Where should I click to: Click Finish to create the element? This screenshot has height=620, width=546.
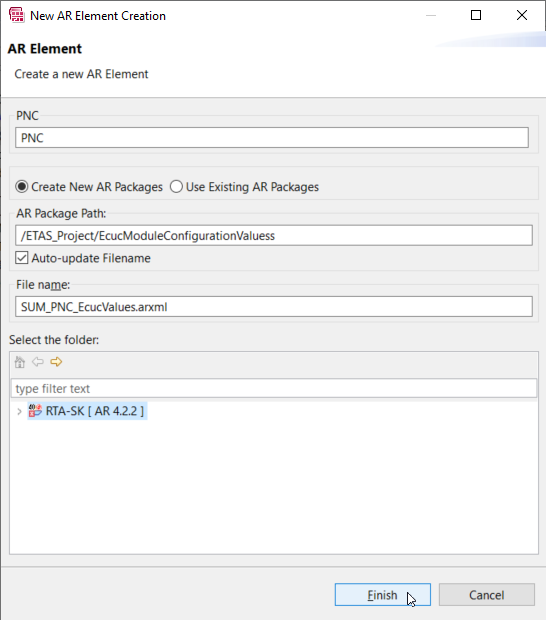[x=383, y=595]
